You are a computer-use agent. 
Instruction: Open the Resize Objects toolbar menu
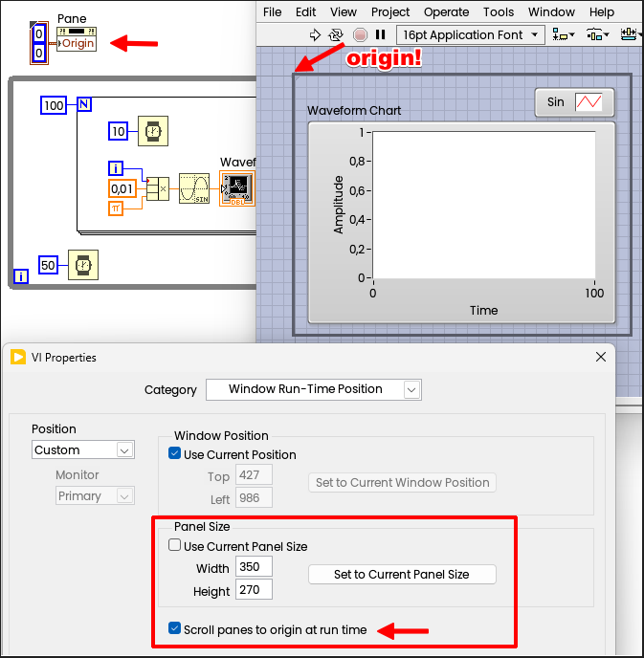631,34
